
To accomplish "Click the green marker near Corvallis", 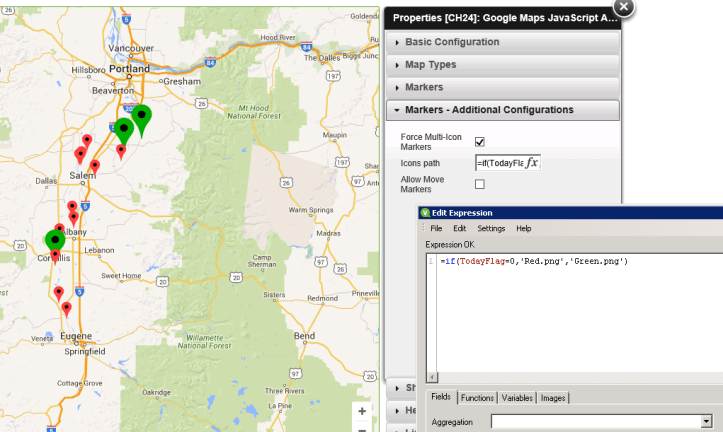I will click(x=54, y=241).
